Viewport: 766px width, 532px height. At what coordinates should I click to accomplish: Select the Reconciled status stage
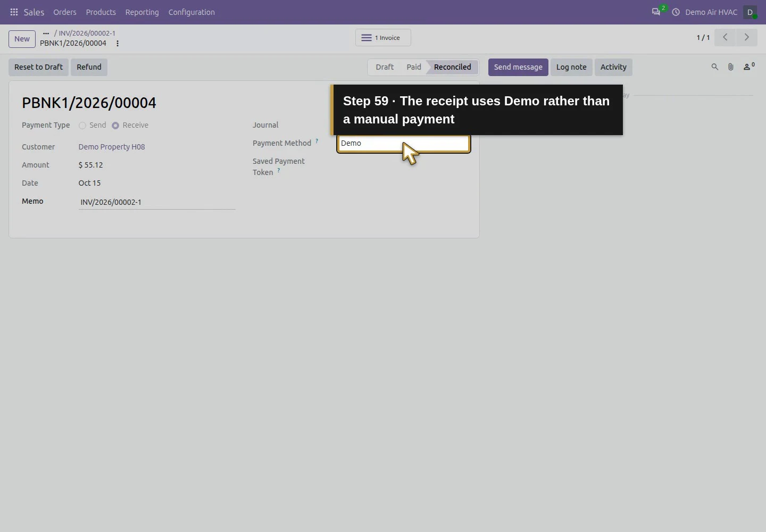(x=453, y=67)
